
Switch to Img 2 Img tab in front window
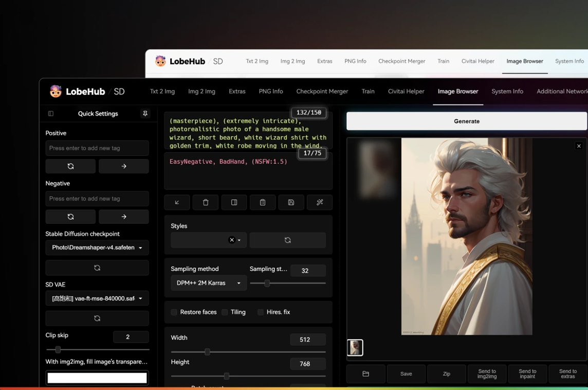202,91
